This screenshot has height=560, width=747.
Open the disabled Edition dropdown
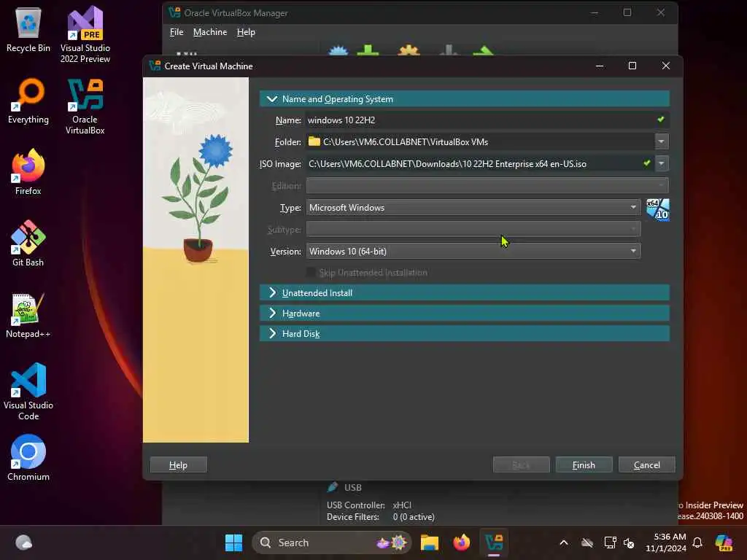[487, 185]
